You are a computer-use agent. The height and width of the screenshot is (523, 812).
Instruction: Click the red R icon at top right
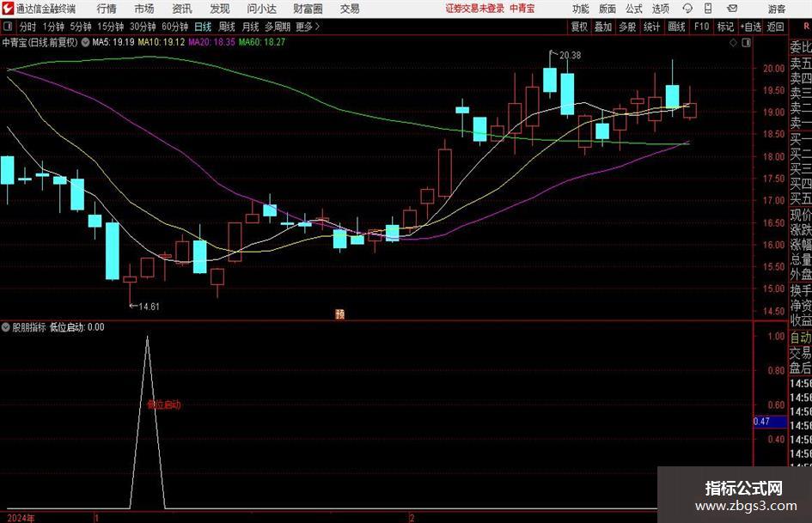pos(806,27)
